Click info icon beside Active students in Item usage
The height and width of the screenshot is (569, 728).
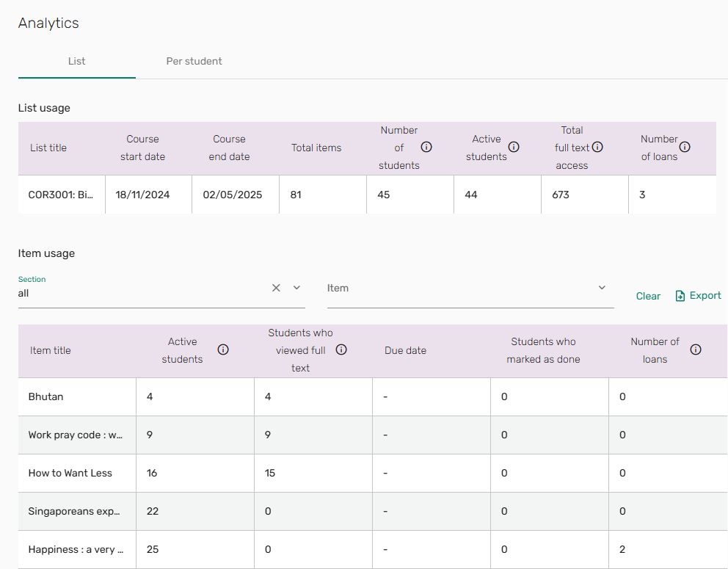223,349
